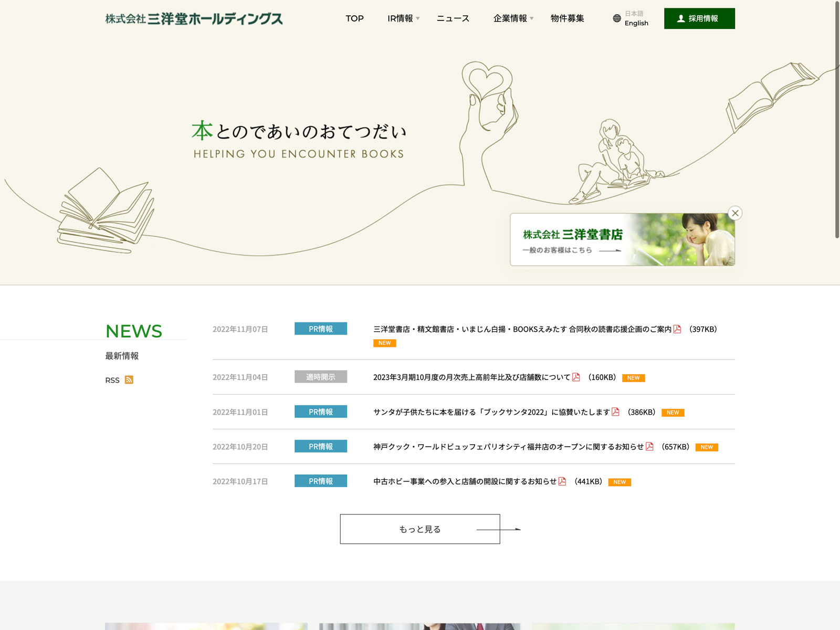Screen dimensions: 840x630
Task: Go to 物件募集 page
Action: [567, 18]
